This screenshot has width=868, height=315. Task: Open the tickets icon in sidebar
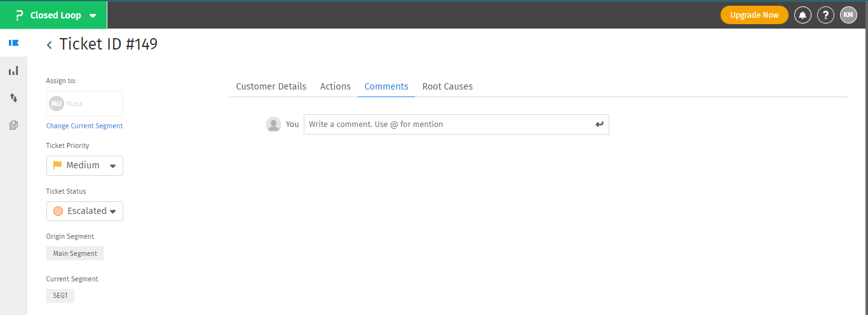(13, 43)
